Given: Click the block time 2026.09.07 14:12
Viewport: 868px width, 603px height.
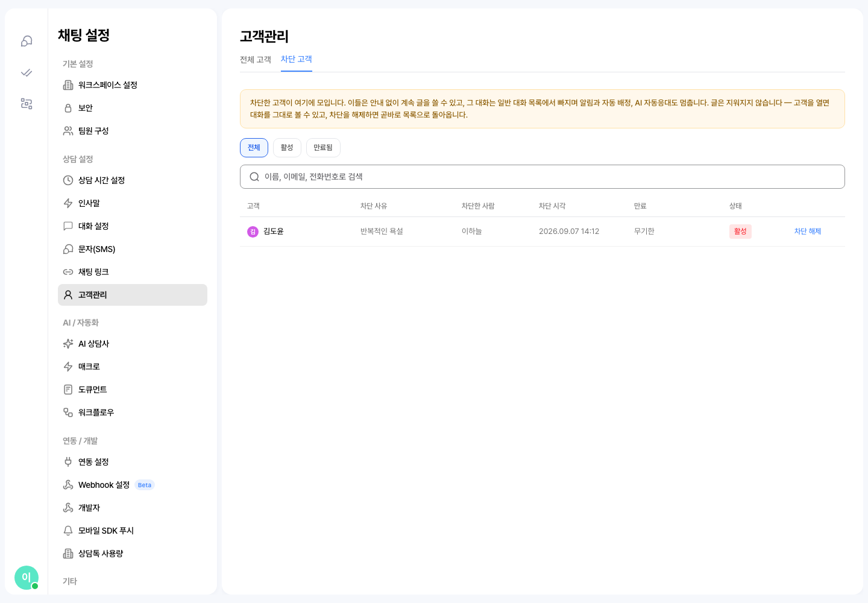Looking at the screenshot, I should 569,232.
